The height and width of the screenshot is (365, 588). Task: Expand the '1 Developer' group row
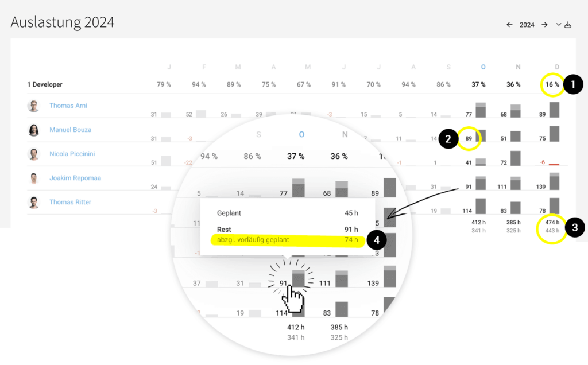[45, 84]
